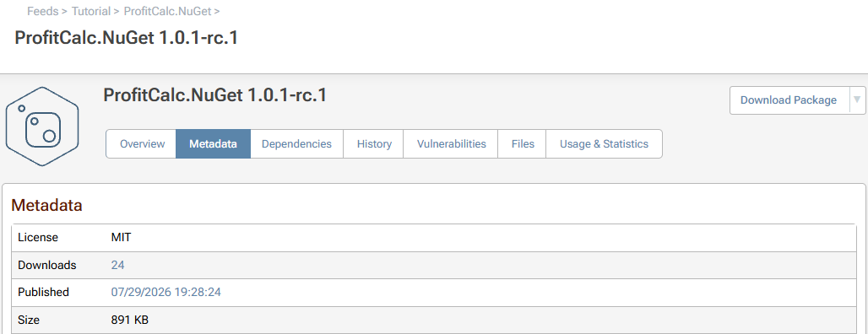The image size is (868, 334).
Task: Open the Dependencies tab
Action: click(296, 143)
